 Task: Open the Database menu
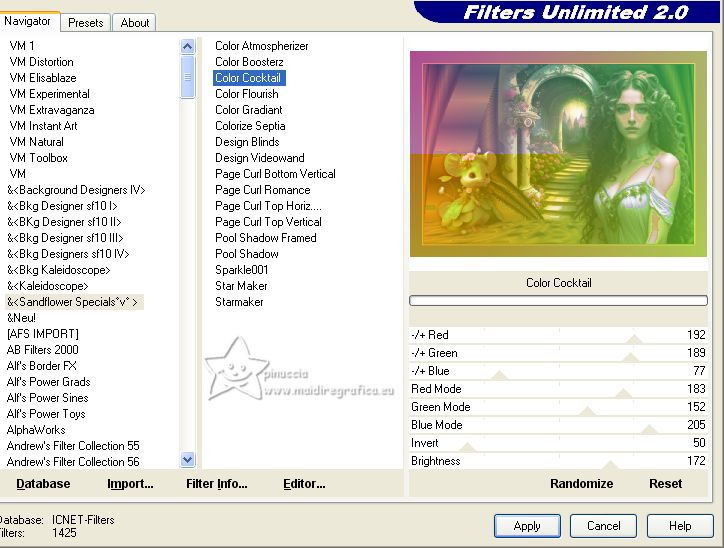(43, 483)
